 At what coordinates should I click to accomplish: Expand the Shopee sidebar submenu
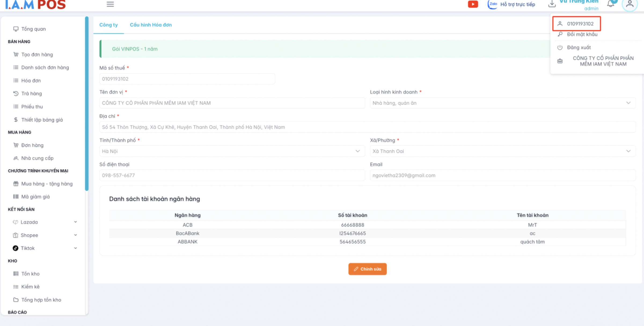coord(75,235)
